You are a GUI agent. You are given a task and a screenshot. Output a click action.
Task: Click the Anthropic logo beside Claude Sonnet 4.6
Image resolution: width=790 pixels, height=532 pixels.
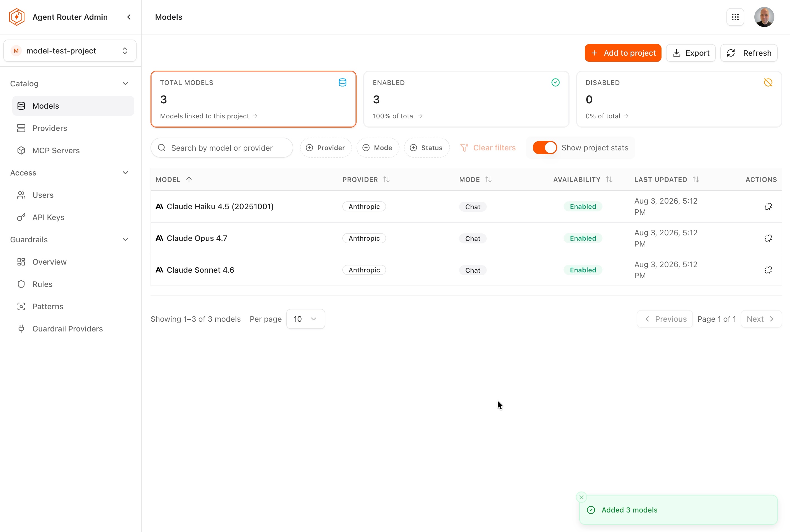159,270
